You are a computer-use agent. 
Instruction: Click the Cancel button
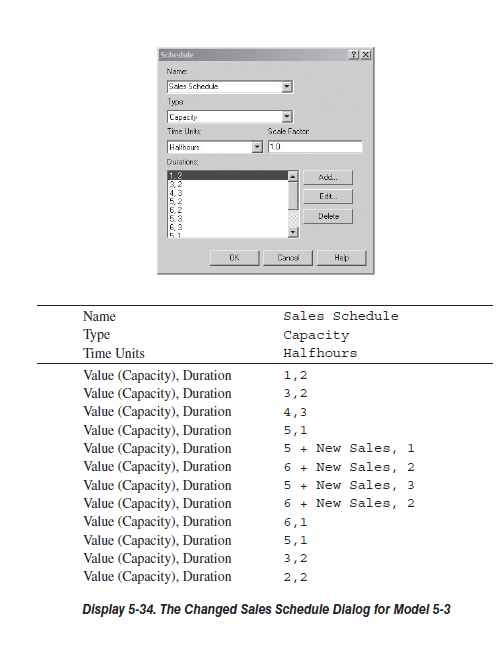pos(288,258)
